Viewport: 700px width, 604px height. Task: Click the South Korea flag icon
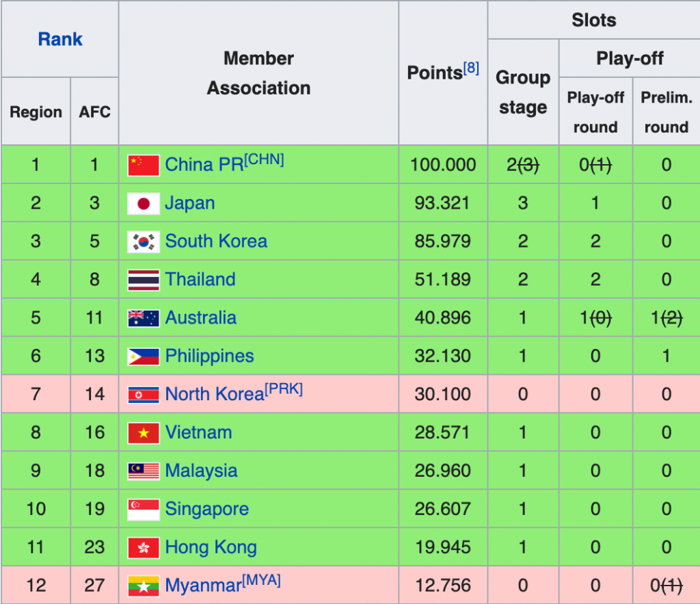pos(144,242)
